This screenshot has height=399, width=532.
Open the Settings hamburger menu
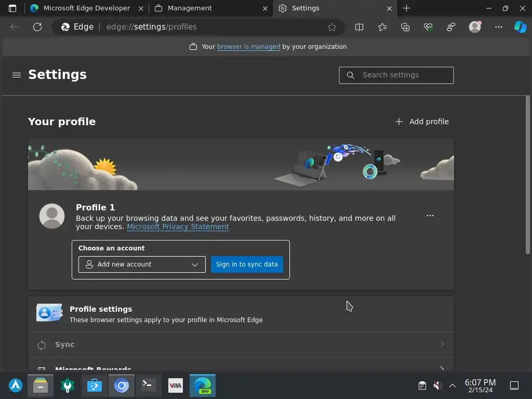[17, 75]
